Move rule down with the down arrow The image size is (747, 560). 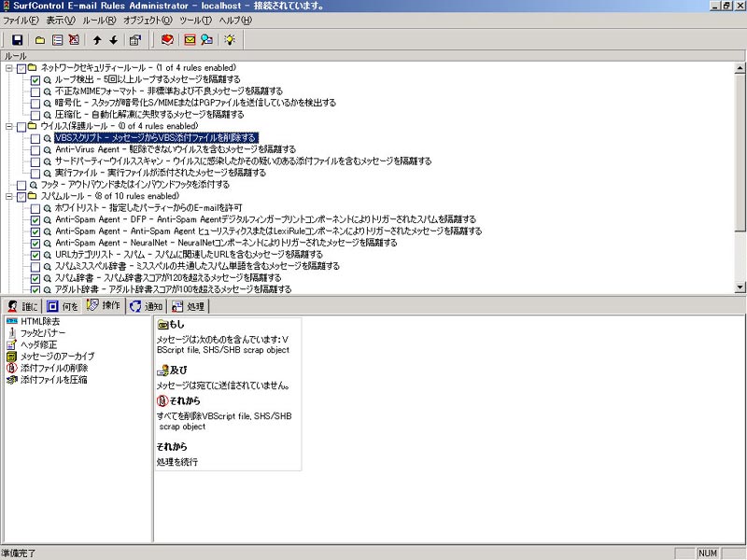pos(113,40)
